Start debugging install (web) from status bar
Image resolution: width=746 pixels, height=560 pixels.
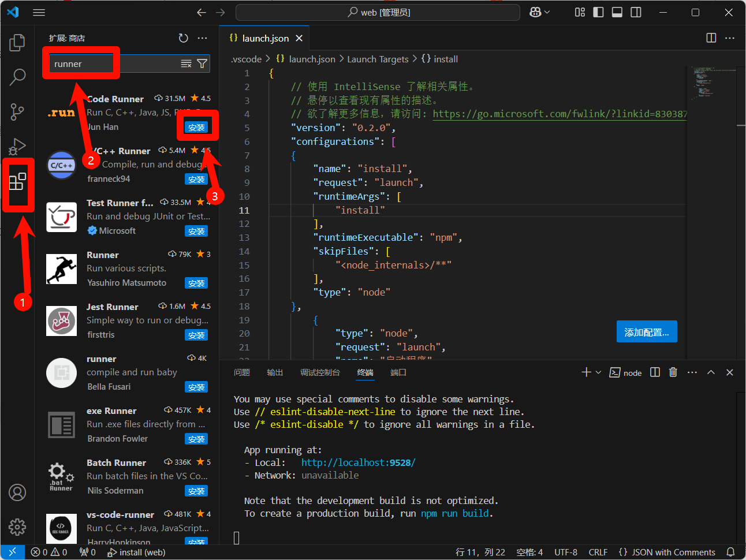tap(136, 552)
